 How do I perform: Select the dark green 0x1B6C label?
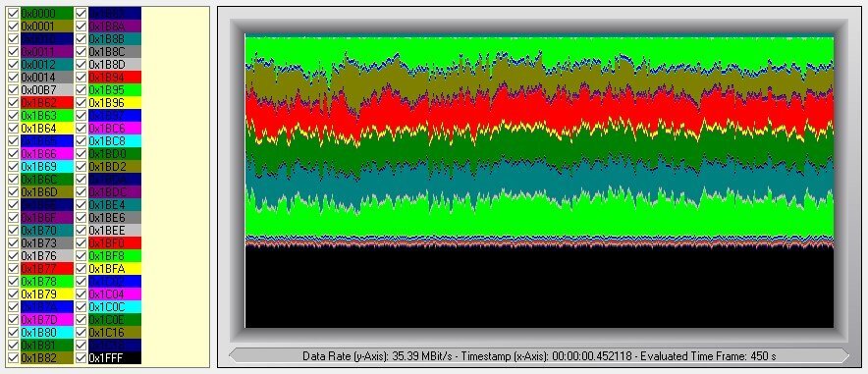click(x=46, y=179)
